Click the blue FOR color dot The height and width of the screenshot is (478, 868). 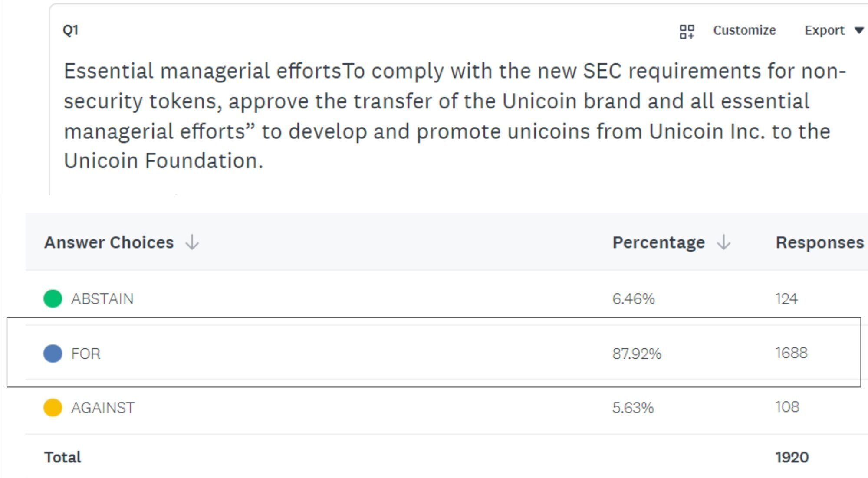tap(53, 354)
